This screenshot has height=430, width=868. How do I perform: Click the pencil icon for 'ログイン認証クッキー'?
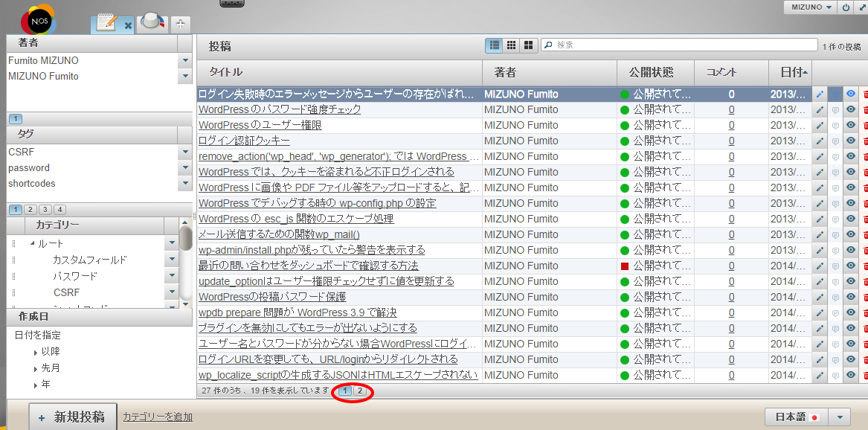tap(820, 141)
